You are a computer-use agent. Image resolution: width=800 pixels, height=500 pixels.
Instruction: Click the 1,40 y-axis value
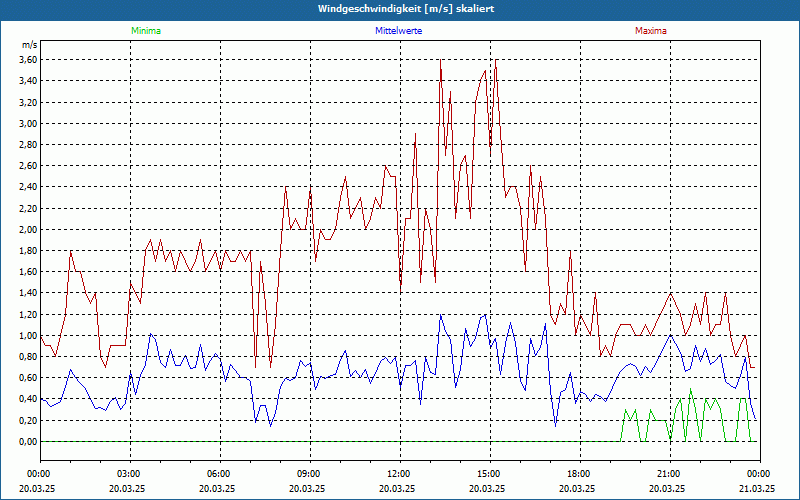tap(28, 293)
